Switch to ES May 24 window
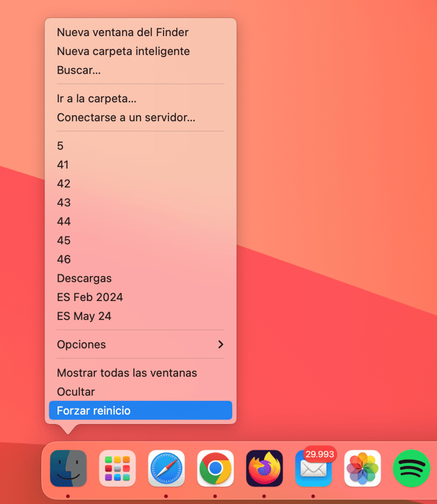 tap(140, 316)
